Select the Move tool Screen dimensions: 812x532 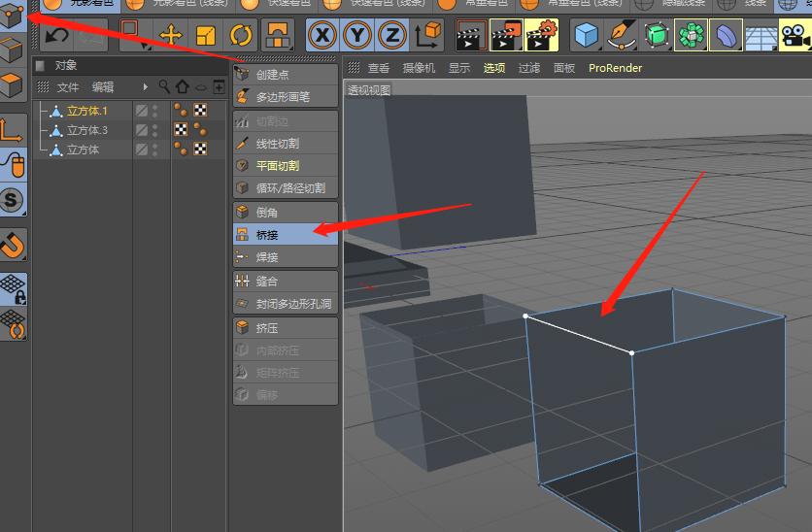[x=170, y=35]
